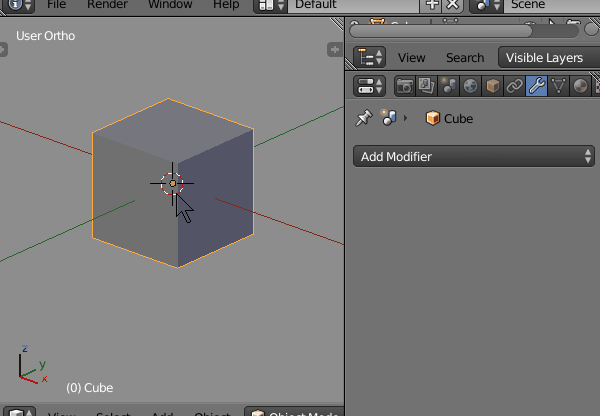Click the scene breadcrumb icon beside the pin

[x=388, y=117]
